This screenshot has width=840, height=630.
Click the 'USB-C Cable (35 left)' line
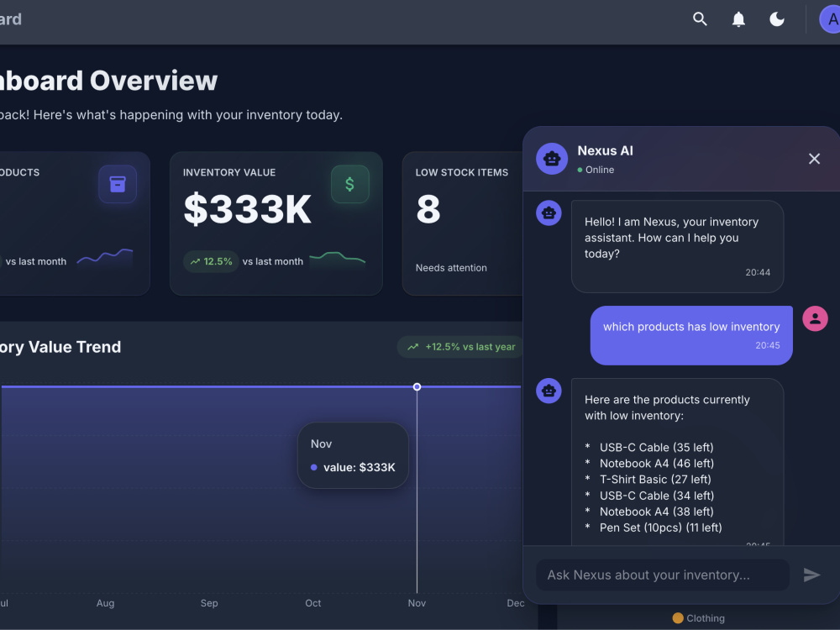(x=656, y=448)
